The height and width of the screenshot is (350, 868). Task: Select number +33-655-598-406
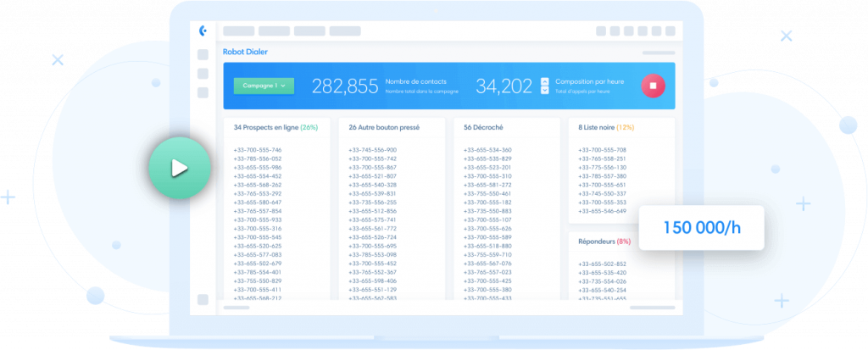pyautogui.click(x=373, y=281)
